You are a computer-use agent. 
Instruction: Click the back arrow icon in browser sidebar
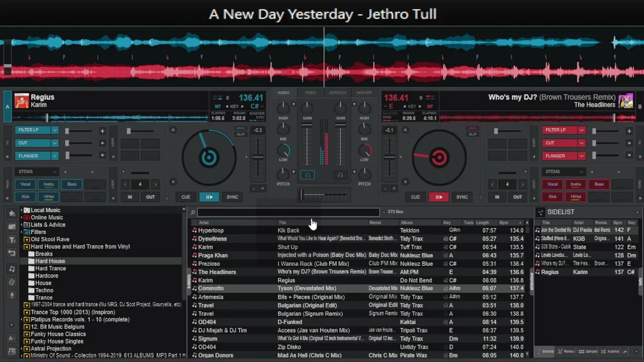pyautogui.click(x=12, y=253)
